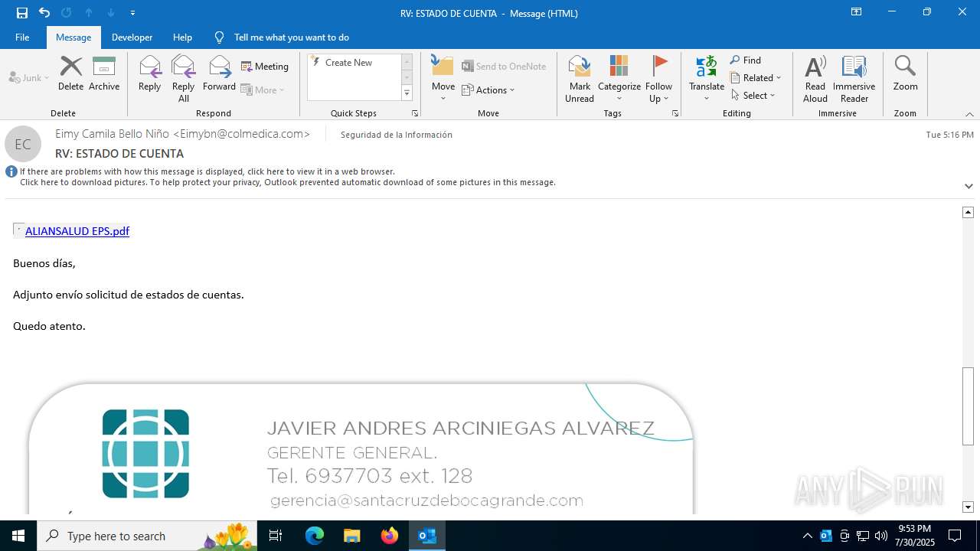Choose Reply All
This screenshot has width=980, height=551.
click(x=183, y=79)
